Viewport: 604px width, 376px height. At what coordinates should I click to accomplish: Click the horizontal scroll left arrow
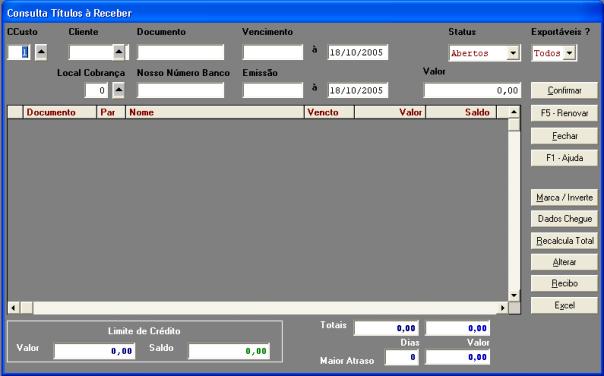13,308
